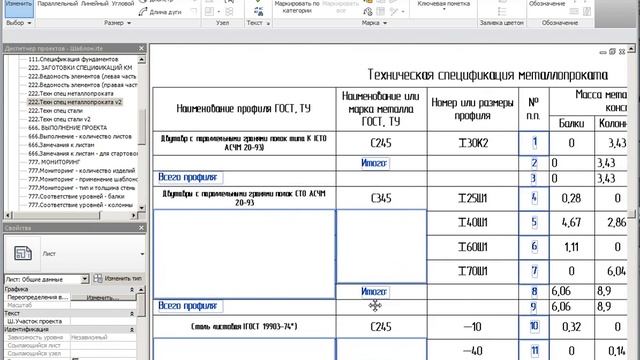
Task: Select 777.Мониторинг - количество изделий
Action: point(81,171)
